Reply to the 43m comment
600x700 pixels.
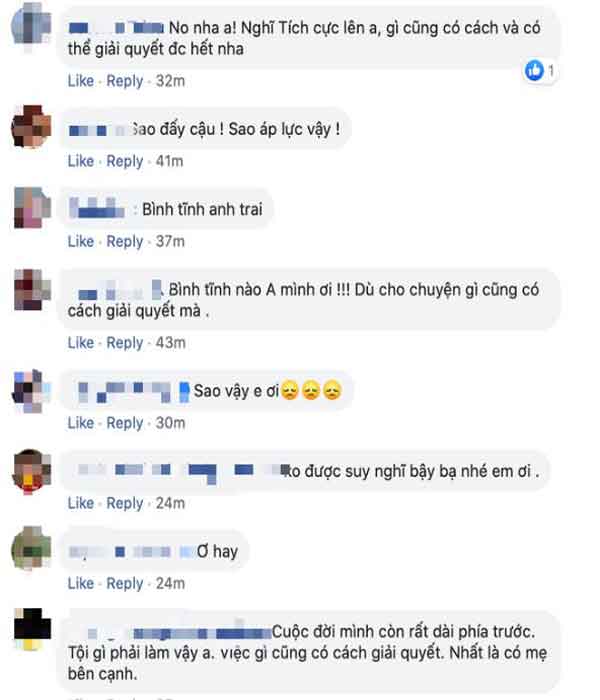point(125,343)
